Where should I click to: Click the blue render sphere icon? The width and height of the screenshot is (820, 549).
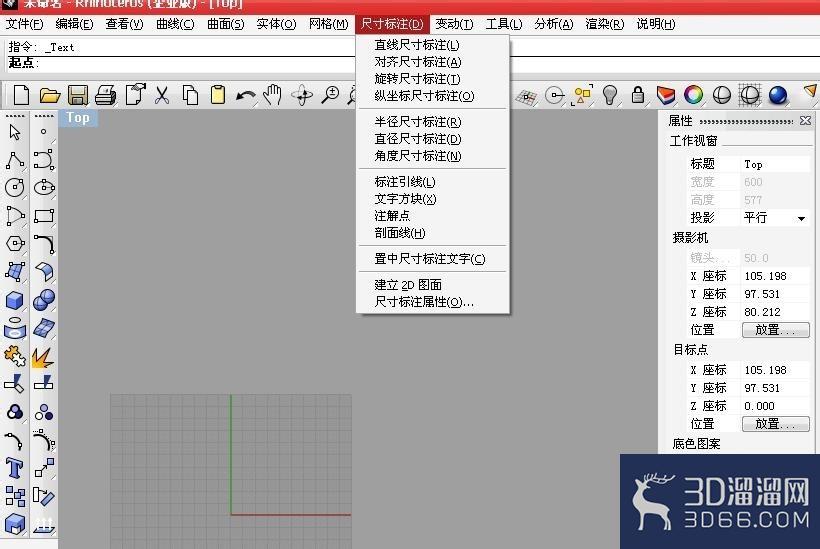[x=778, y=95]
